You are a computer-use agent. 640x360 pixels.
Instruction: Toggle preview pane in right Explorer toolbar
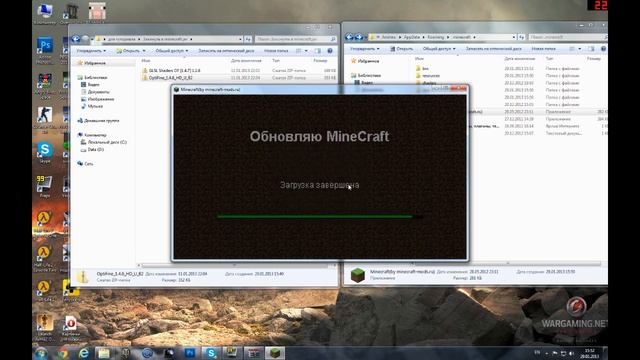(x=591, y=49)
